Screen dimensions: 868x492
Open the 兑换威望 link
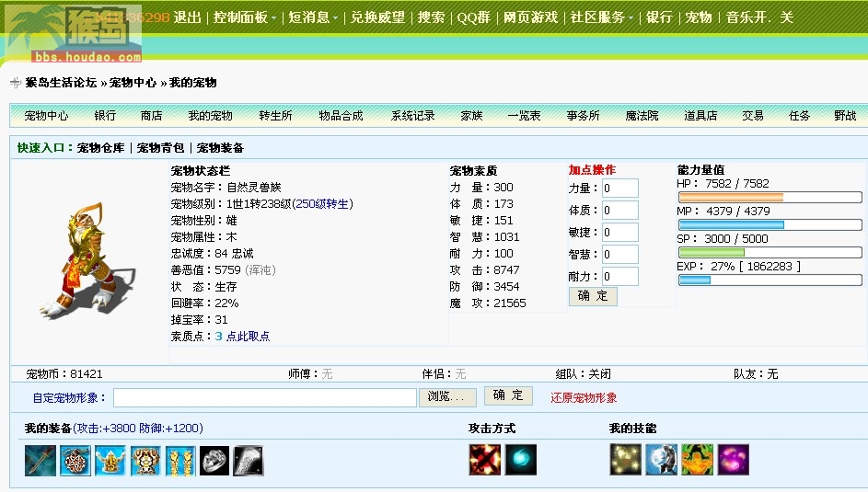(377, 17)
